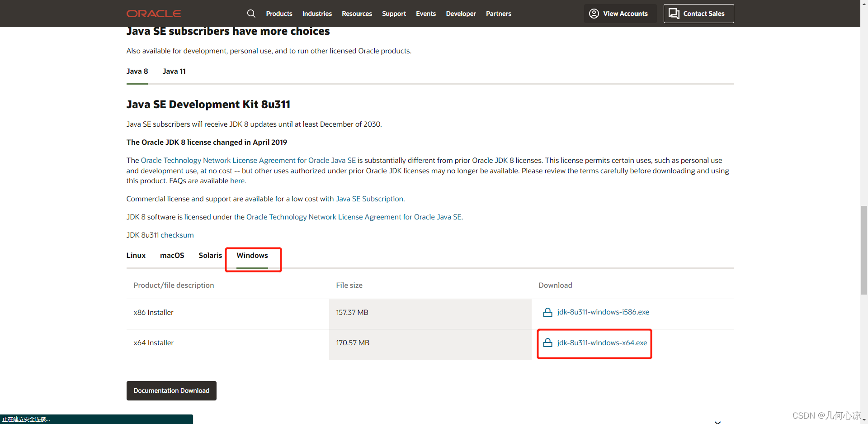Open the Products menu
868x424 pixels.
pos(279,14)
